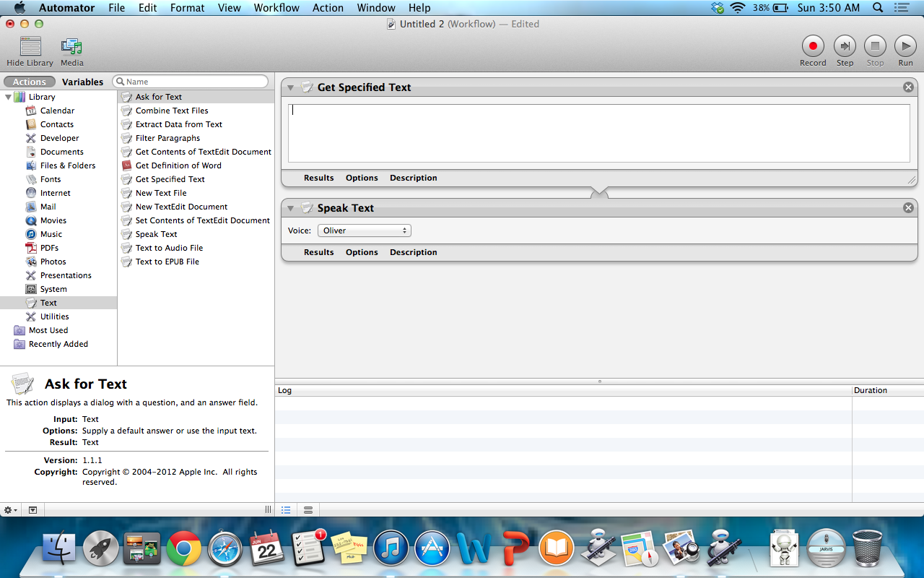Click the Record button in toolbar
Screen dimensions: 924x578
[x=813, y=46]
